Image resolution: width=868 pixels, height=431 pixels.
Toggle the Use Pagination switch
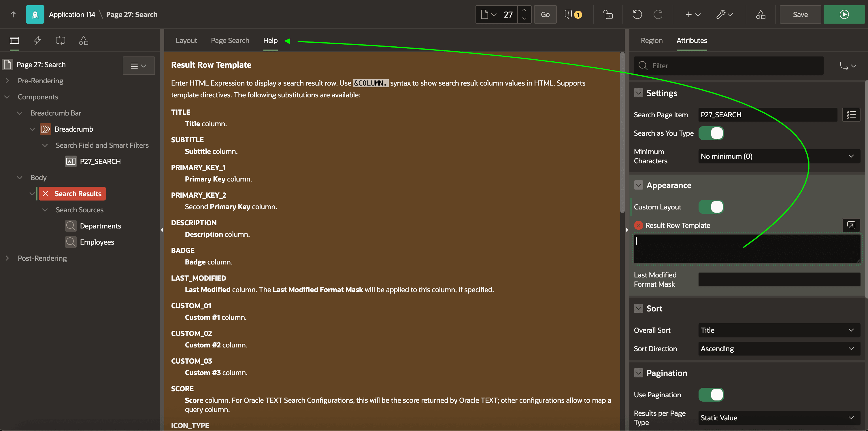pos(711,395)
